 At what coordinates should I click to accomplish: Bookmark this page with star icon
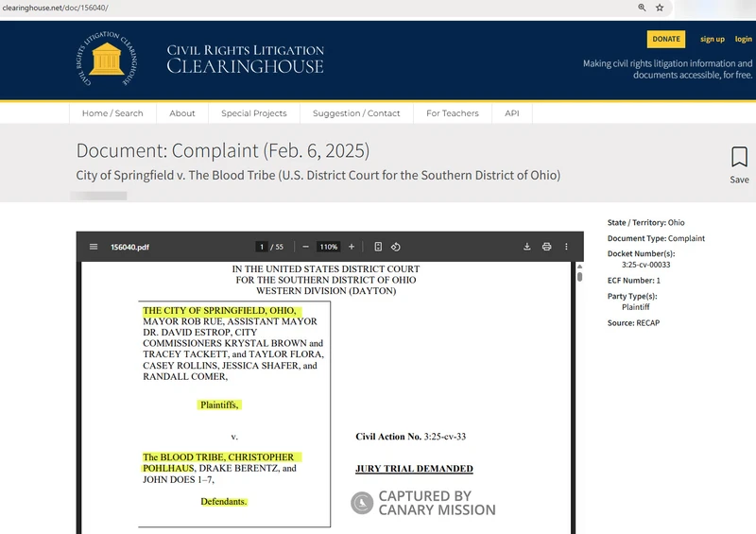click(x=660, y=8)
